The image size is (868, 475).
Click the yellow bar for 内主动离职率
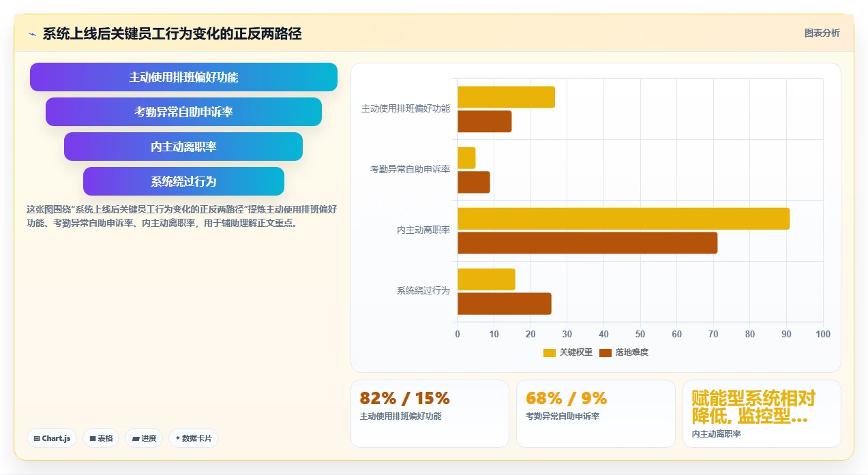(x=623, y=218)
